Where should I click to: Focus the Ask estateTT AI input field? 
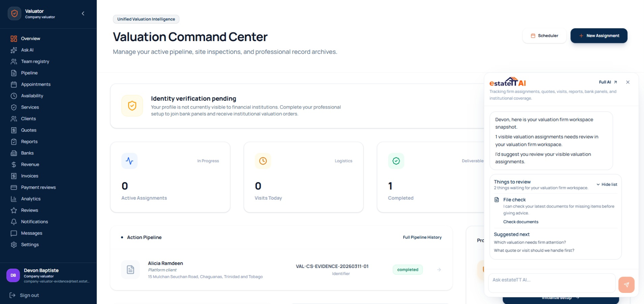click(x=552, y=283)
